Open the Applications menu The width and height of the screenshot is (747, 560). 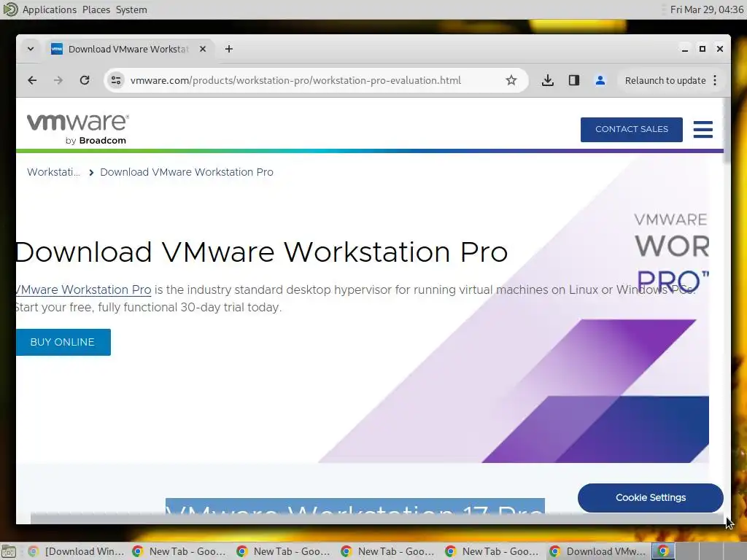[49, 9]
